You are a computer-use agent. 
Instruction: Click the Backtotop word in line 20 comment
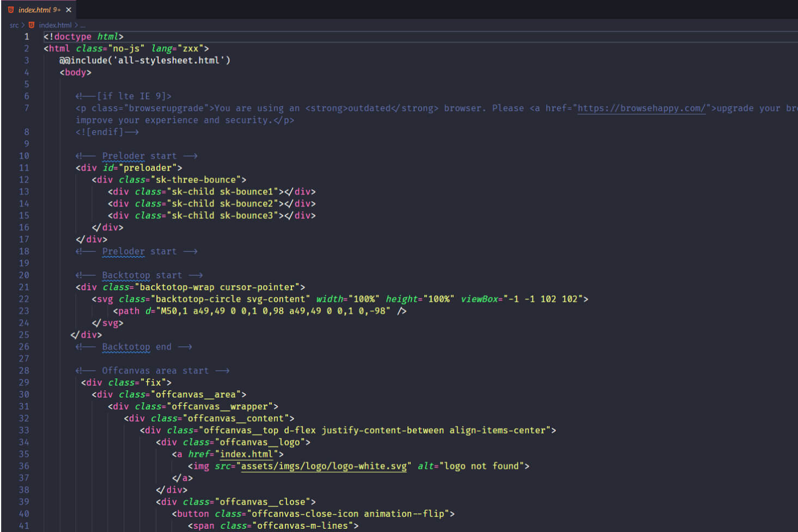pyautogui.click(x=126, y=276)
